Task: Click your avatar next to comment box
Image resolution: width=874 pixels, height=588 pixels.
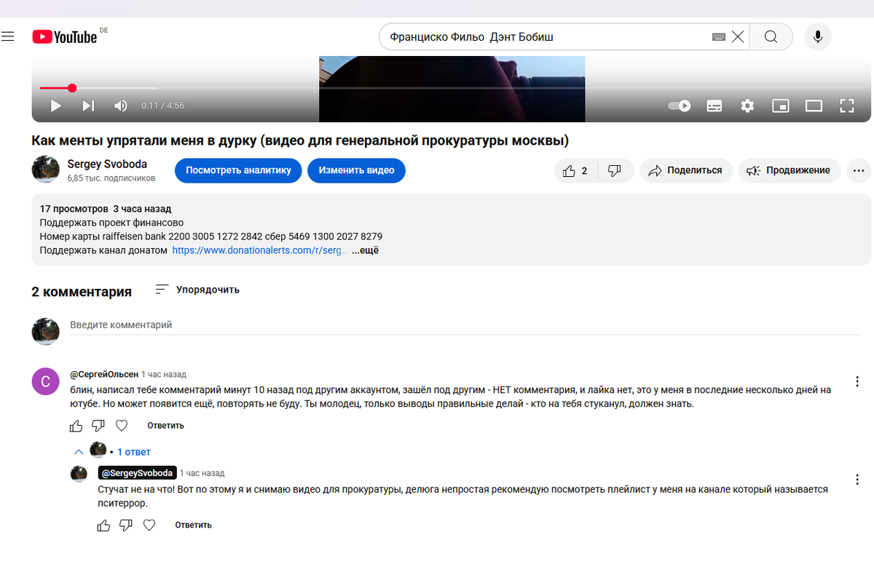Action: tap(45, 331)
